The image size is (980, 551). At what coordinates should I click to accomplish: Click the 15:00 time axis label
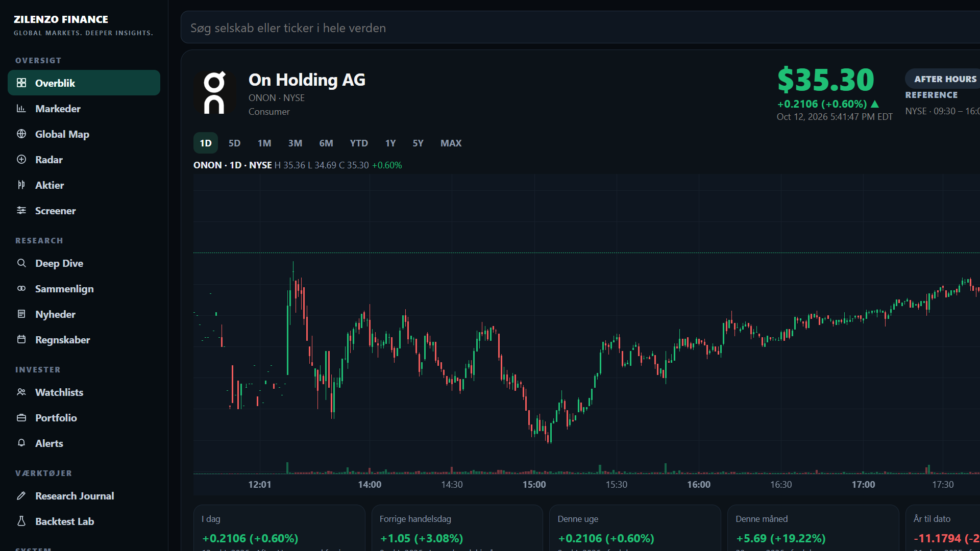pyautogui.click(x=534, y=484)
